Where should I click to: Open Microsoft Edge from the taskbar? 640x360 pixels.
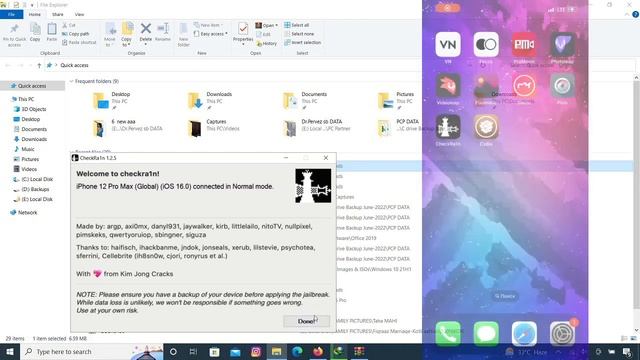(297, 351)
